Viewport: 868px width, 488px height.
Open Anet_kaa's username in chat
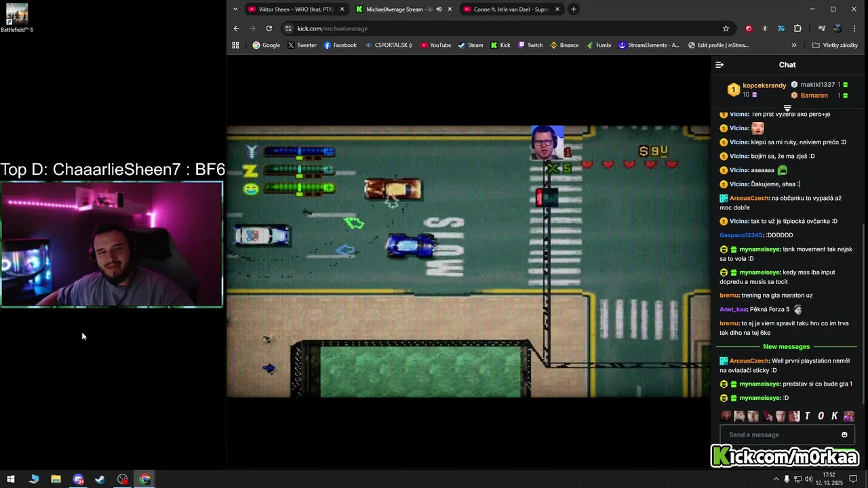tap(733, 309)
